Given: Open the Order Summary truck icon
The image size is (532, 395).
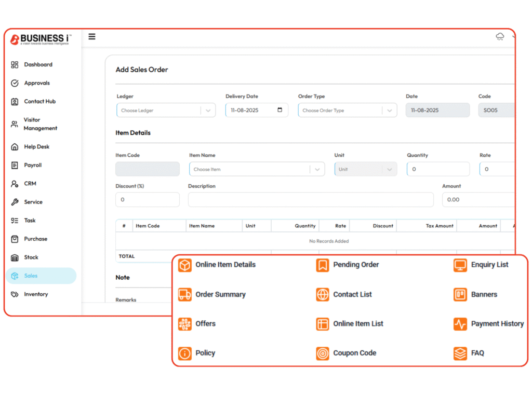Looking at the screenshot, I should click(x=184, y=295).
